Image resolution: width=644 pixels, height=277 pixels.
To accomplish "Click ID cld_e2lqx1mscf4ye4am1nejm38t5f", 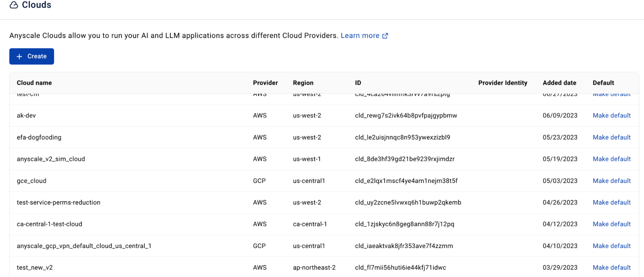I will [406, 181].
